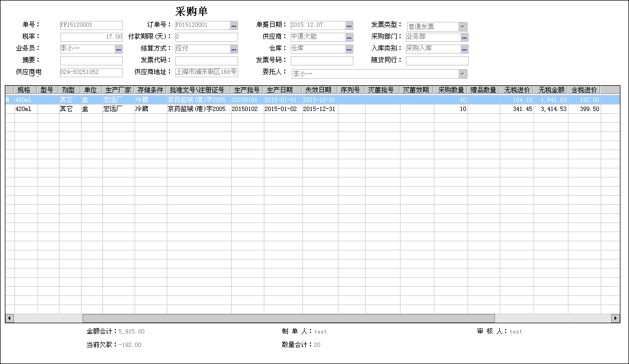Open the 采购部门 lookup button
Screen dimensions: 629x364
pos(464,38)
